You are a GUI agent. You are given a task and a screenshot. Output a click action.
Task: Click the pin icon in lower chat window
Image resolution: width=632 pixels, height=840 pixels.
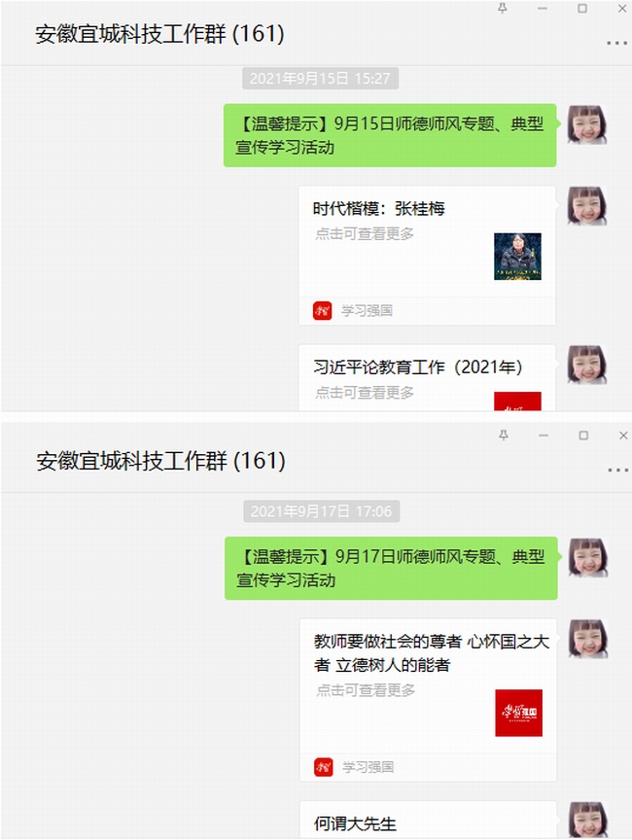click(x=504, y=435)
